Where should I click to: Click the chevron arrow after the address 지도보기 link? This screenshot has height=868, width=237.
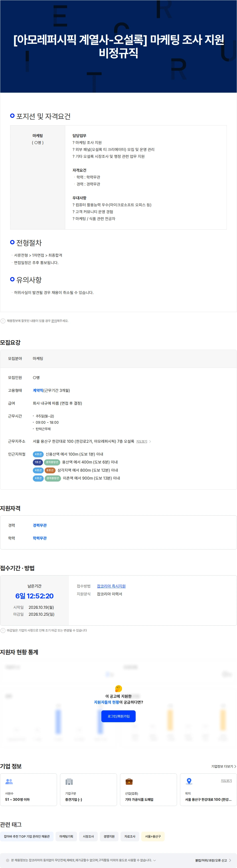pos(150,442)
